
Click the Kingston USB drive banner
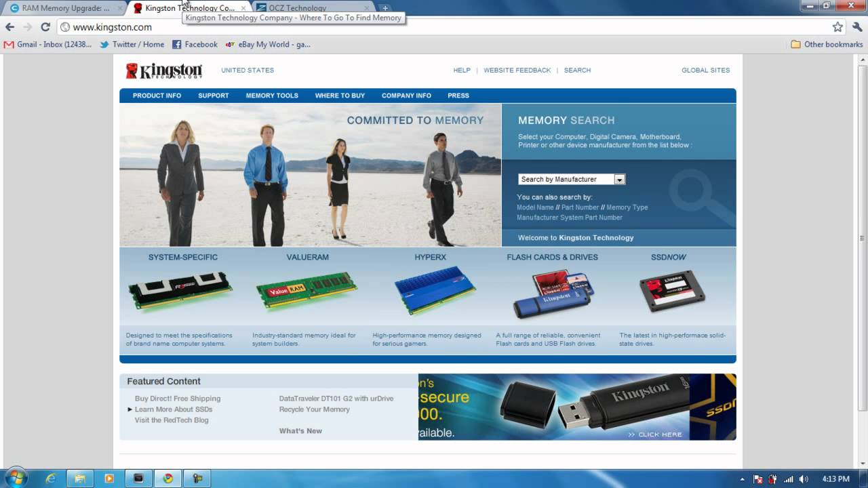[577, 407]
